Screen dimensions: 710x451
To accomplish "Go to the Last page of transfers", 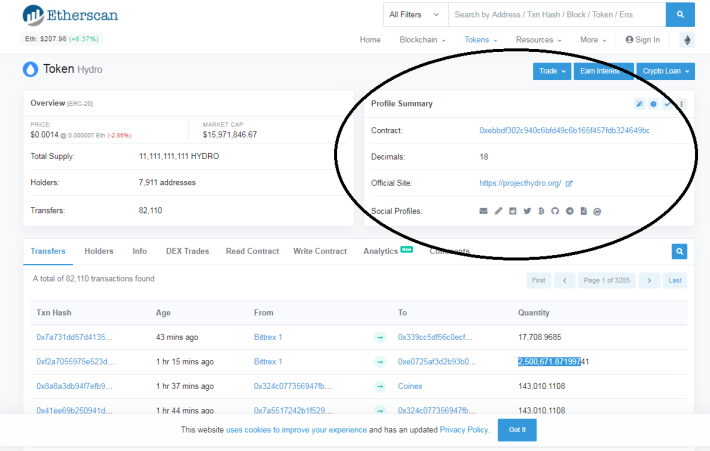I will [x=676, y=280].
